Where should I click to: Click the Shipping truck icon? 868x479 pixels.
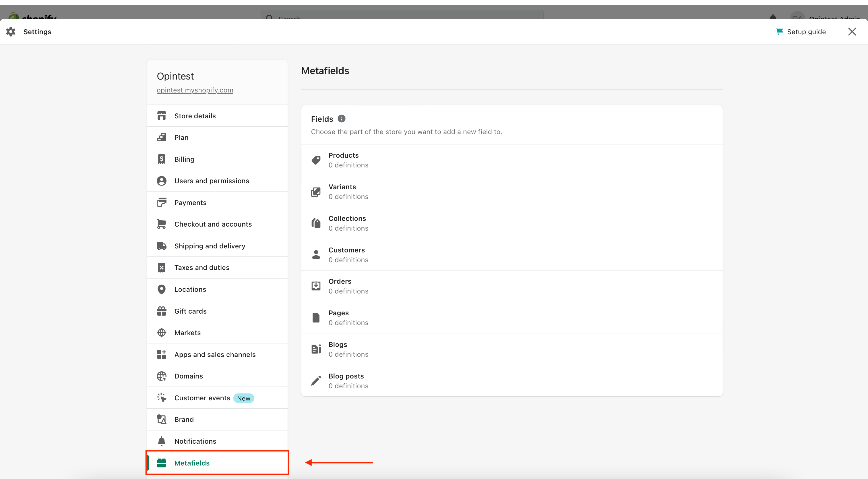pos(161,246)
